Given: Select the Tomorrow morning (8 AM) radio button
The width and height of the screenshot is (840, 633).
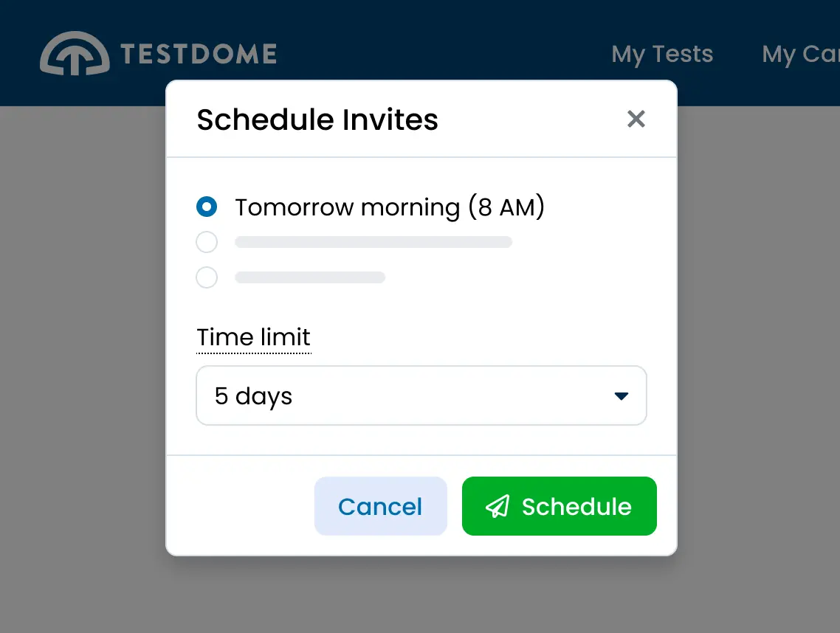Looking at the screenshot, I should tap(207, 207).
